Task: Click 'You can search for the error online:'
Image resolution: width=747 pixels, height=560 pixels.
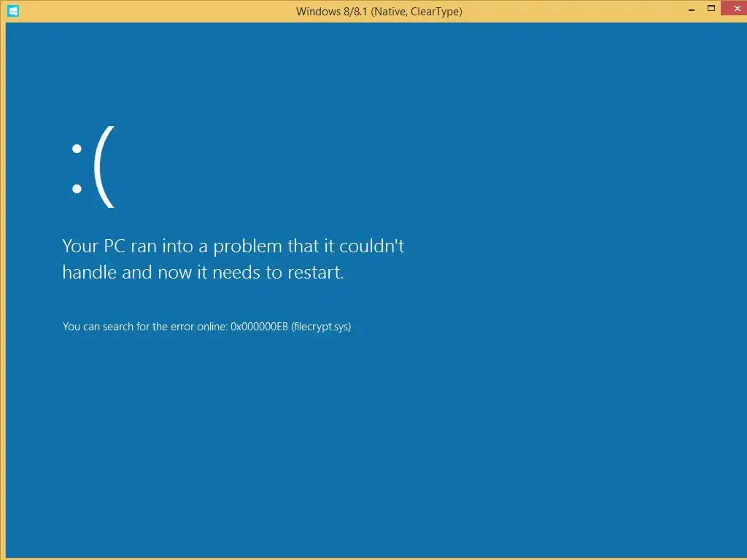Action: (145, 327)
